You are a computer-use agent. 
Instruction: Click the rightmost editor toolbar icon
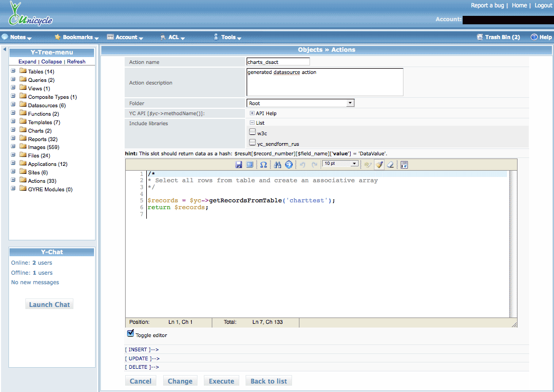pyautogui.click(x=404, y=165)
